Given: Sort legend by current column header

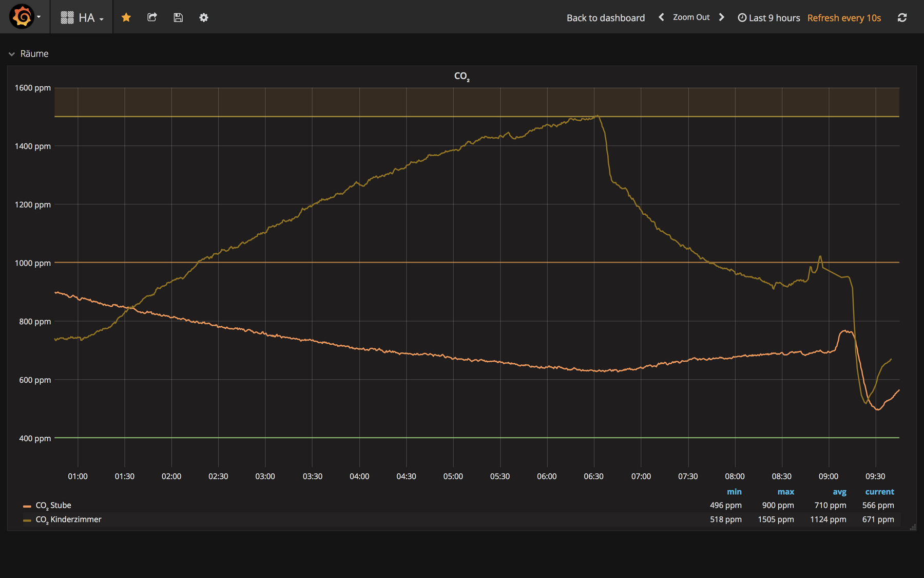Looking at the screenshot, I should pos(879,492).
